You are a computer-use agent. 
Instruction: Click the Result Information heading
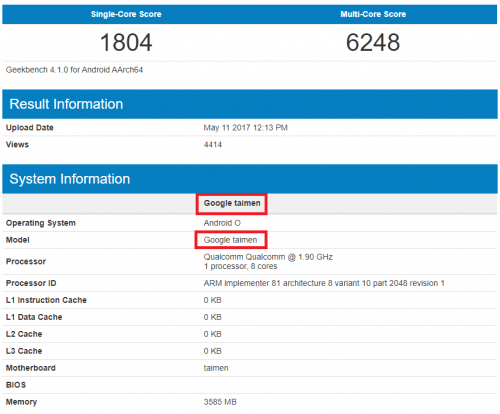coord(66,104)
